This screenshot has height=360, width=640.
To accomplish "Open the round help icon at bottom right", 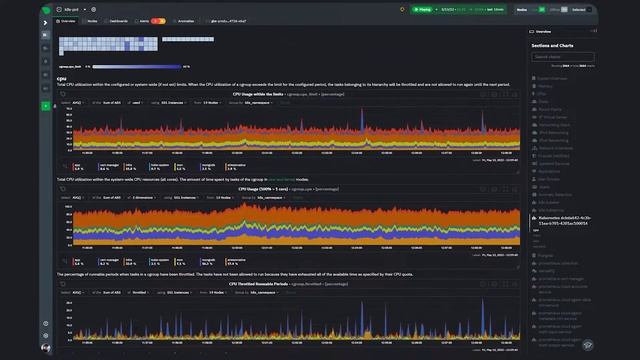I will click(x=587, y=345).
